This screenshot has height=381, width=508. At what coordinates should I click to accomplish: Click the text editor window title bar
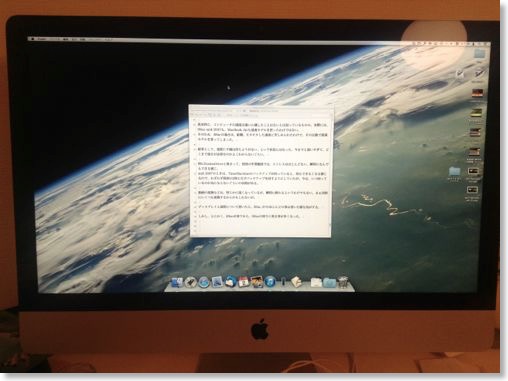[261, 110]
